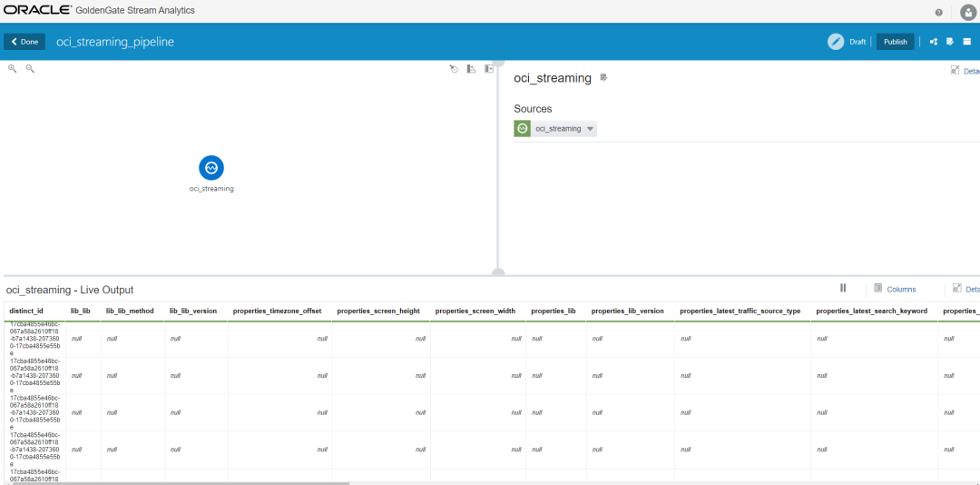Click the oci_streaming_pipeline title

click(115, 42)
